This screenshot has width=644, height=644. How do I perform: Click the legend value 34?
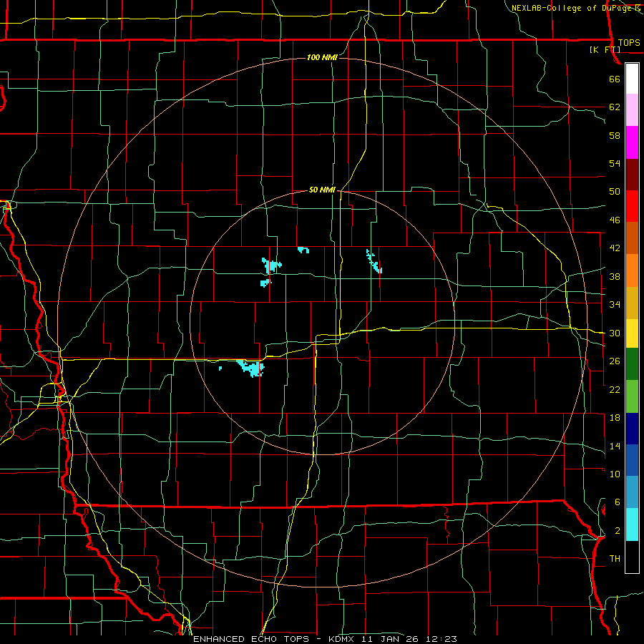(x=615, y=305)
